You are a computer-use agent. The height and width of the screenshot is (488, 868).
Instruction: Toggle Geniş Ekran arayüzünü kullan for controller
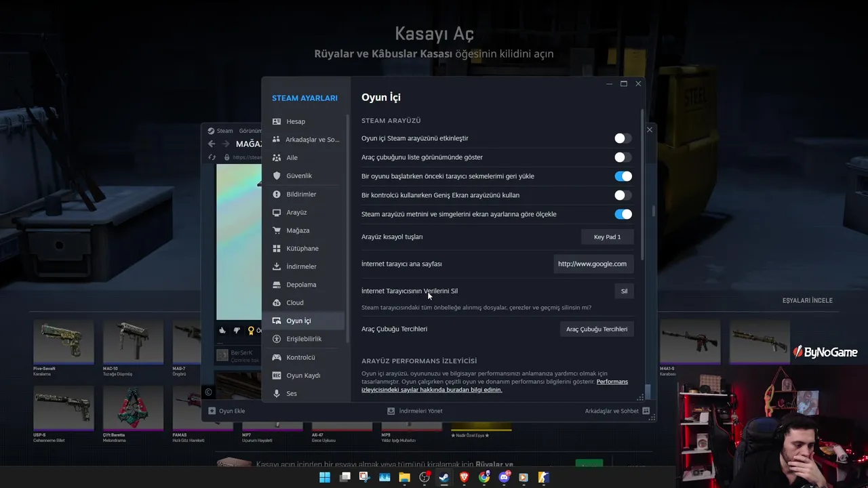623,195
